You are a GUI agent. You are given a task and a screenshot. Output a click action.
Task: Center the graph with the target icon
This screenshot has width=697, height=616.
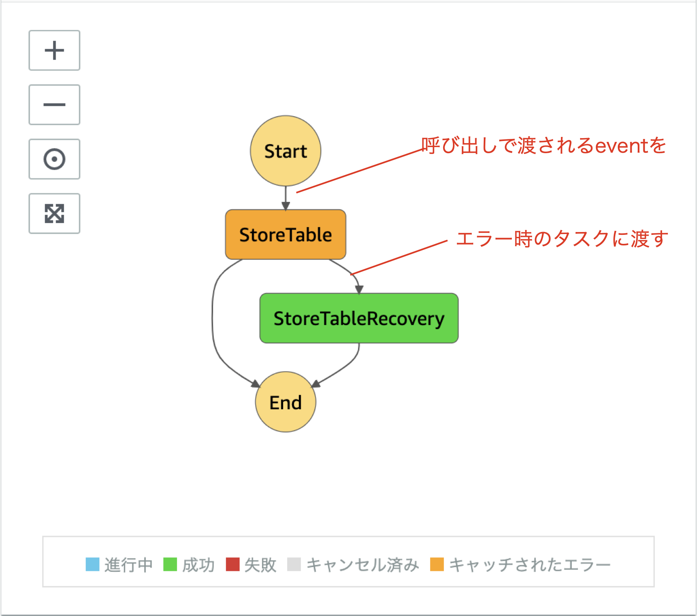[54, 159]
